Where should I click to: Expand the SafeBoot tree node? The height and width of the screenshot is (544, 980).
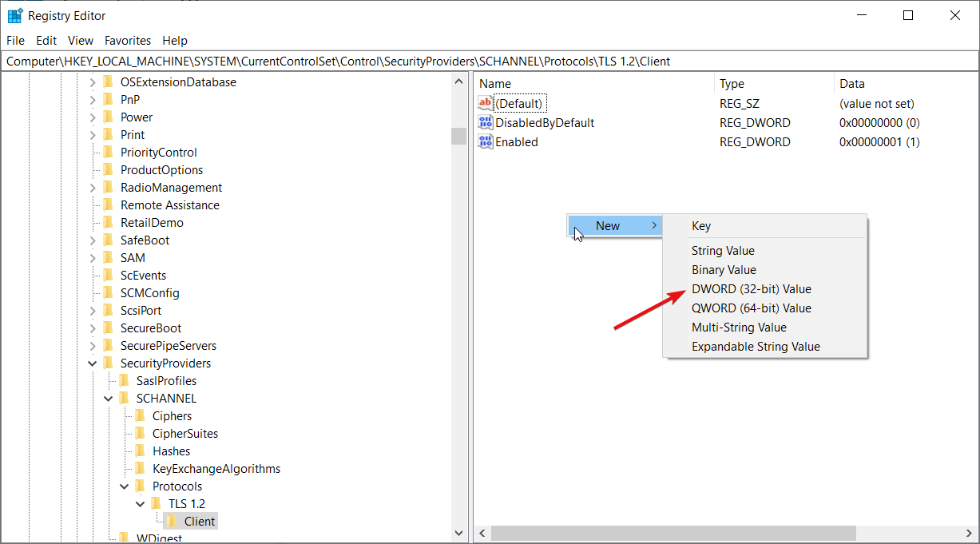pyautogui.click(x=93, y=240)
